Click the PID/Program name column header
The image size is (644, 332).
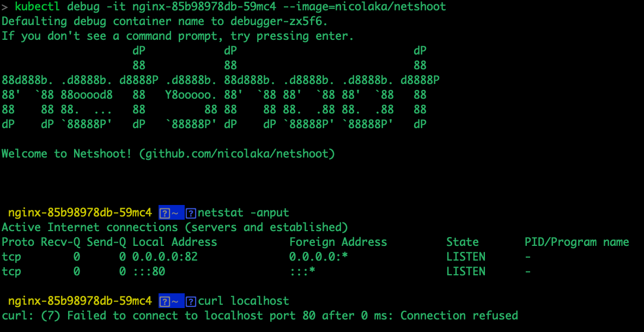[576, 242]
